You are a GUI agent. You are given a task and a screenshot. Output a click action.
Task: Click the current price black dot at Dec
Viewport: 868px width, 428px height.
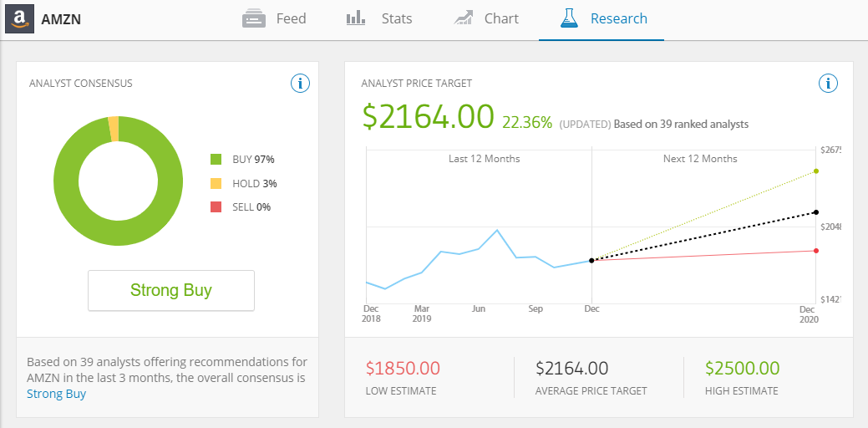click(591, 260)
